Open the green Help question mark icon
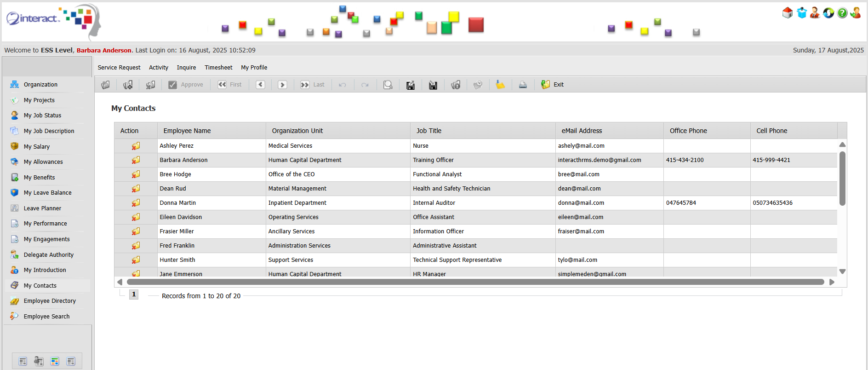Screen dimensions: 868x370 842,13
